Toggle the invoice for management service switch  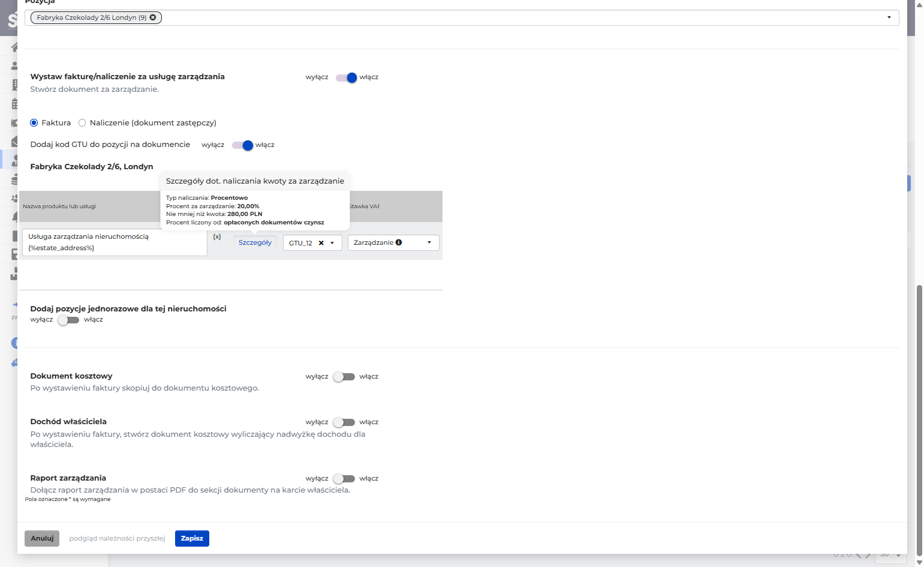(x=346, y=77)
